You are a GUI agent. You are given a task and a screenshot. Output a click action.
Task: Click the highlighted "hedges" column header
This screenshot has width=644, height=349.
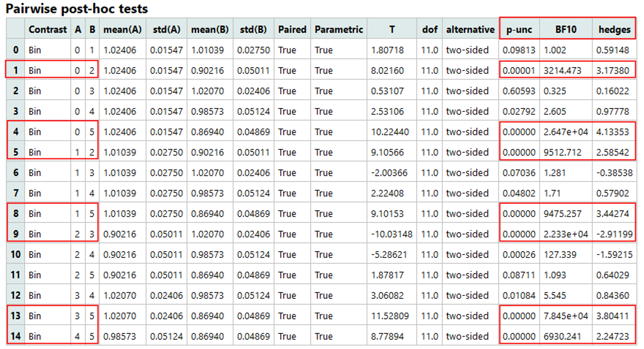(x=614, y=29)
